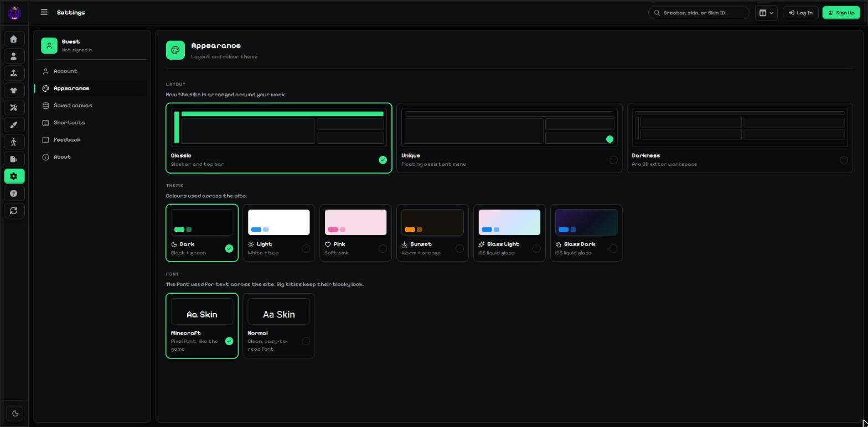The width and height of the screenshot is (868, 427).
Task: Click the Appearance palette header icon
Action: [x=175, y=50]
